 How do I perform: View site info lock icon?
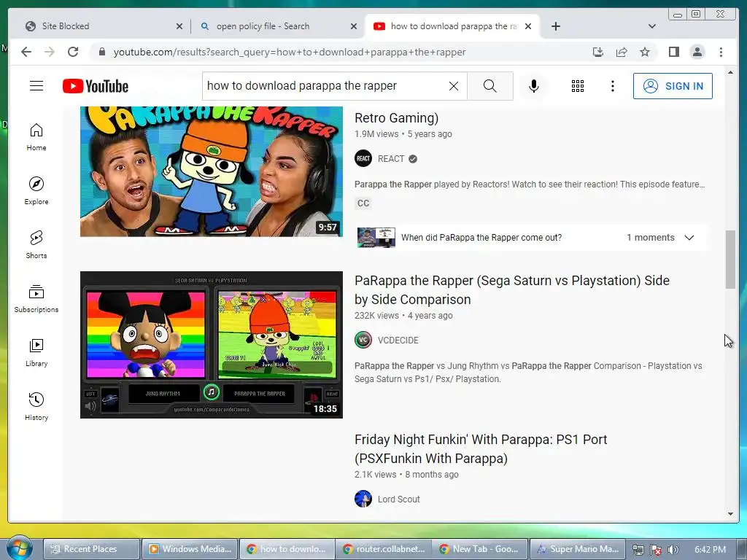tap(101, 52)
